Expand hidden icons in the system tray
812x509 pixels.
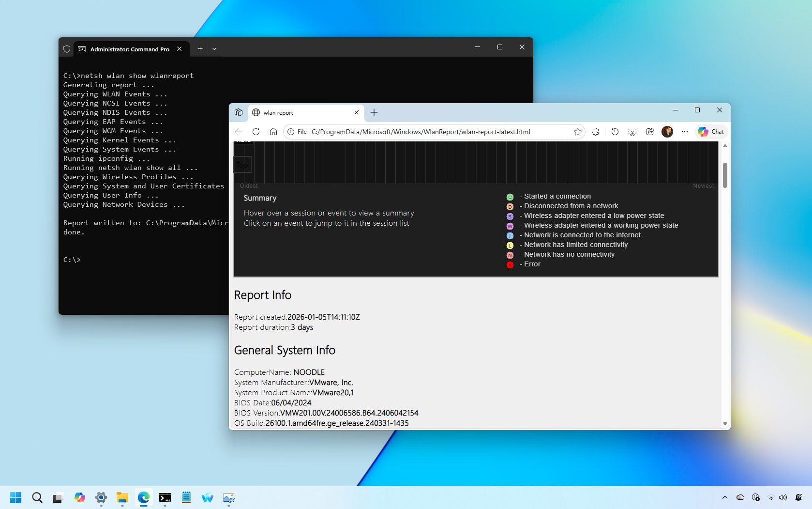(x=725, y=497)
